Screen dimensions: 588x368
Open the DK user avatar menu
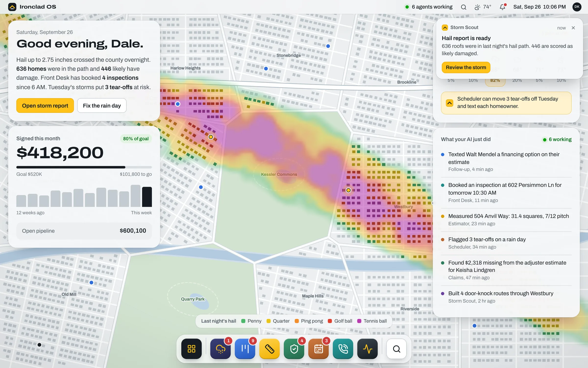577,7
